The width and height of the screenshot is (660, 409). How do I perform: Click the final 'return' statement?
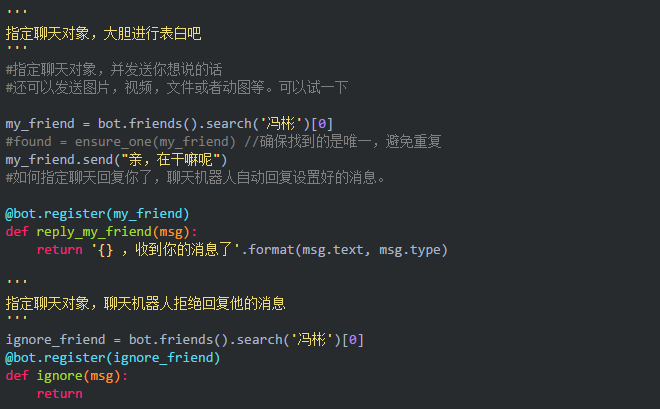pyautogui.click(x=59, y=394)
